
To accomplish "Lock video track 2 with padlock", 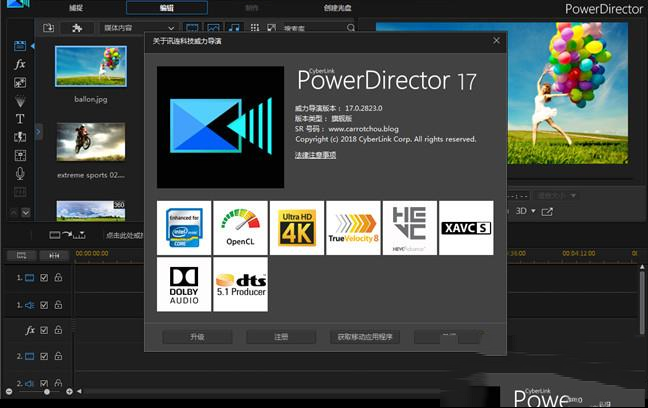I will pyautogui.click(x=58, y=356).
